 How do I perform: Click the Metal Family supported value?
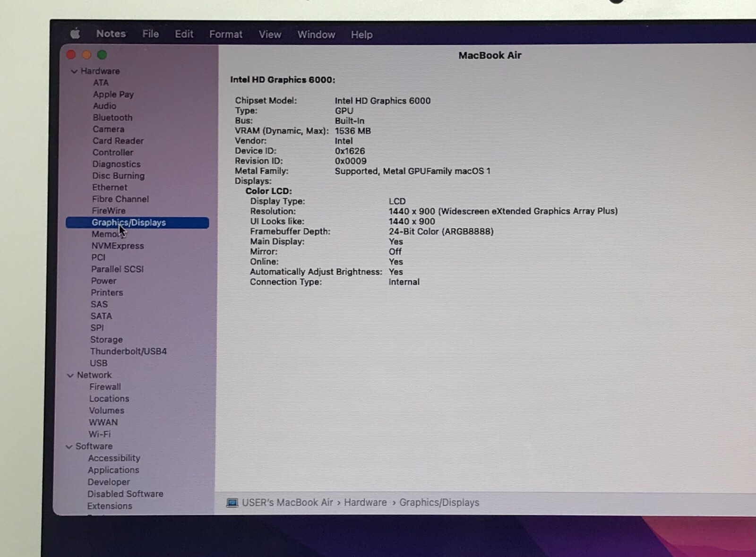(412, 171)
